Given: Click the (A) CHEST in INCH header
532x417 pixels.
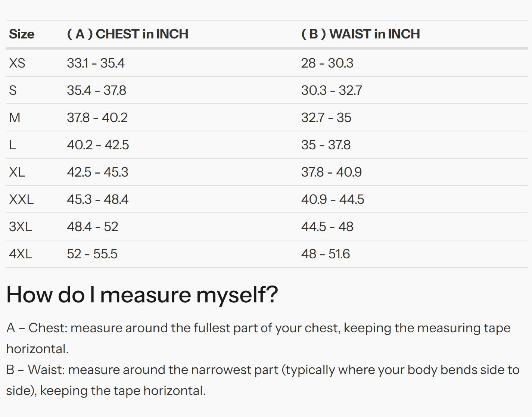Looking at the screenshot, I should 127,34.
